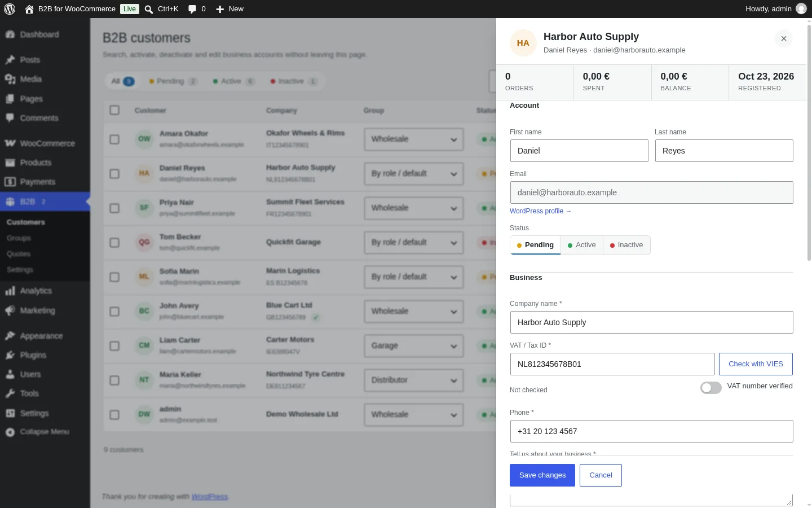Viewport: 812px width, 508px height.
Task: Click the home icon for B2B for WooCommerce
Action: click(29, 9)
